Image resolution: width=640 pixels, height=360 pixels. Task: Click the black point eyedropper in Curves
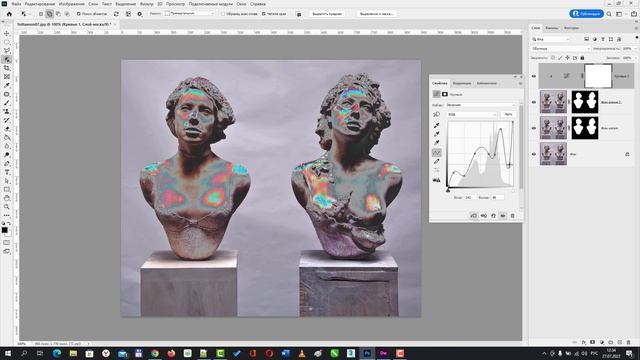[x=437, y=125]
